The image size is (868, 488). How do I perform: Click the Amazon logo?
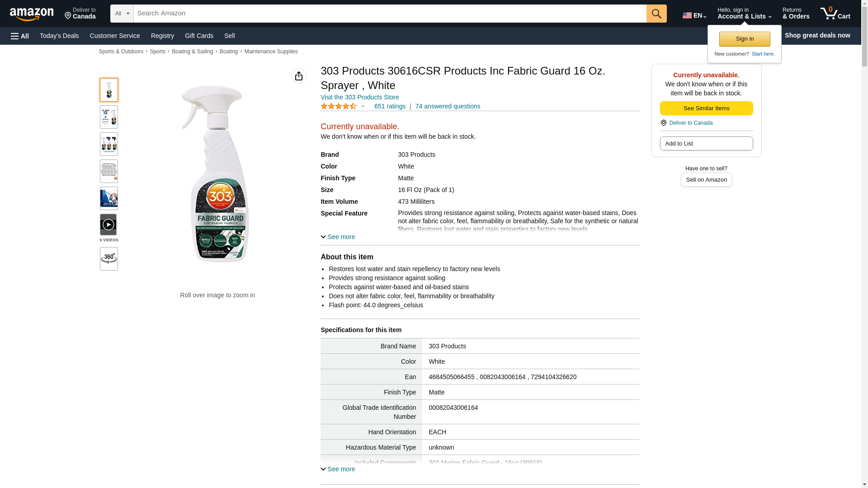(x=32, y=14)
